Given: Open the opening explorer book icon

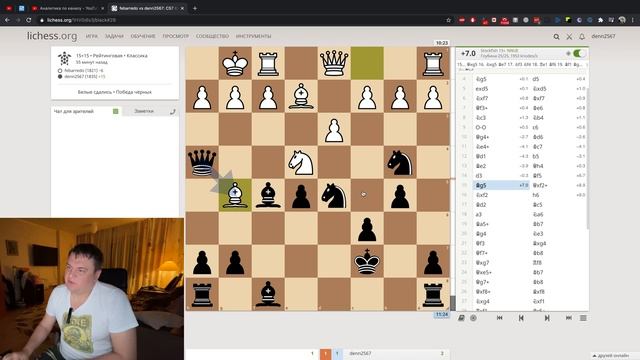Looking at the screenshot, I should pyautogui.click(x=461, y=318).
